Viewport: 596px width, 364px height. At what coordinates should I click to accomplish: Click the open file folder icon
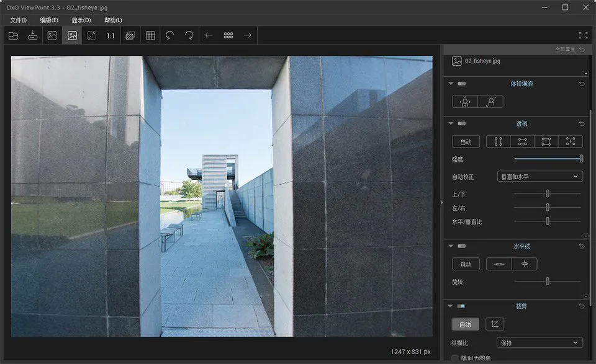tap(13, 35)
